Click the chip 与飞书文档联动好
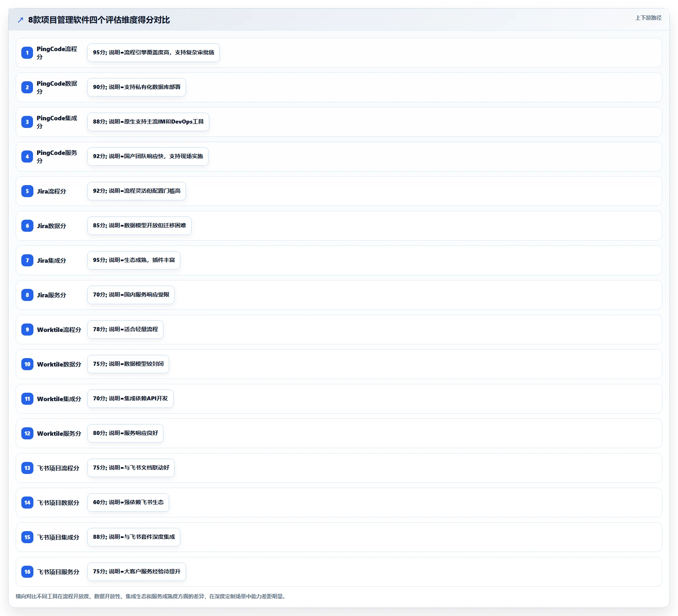 (x=131, y=468)
